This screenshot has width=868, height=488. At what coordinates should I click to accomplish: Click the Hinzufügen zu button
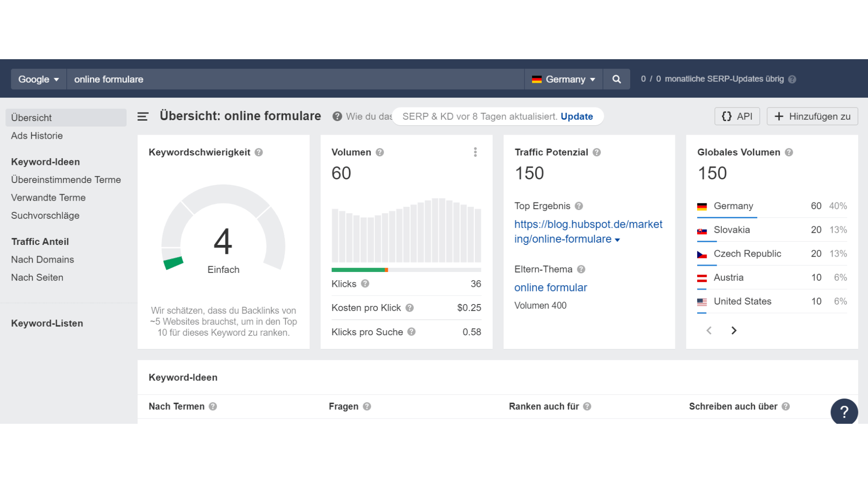point(812,116)
